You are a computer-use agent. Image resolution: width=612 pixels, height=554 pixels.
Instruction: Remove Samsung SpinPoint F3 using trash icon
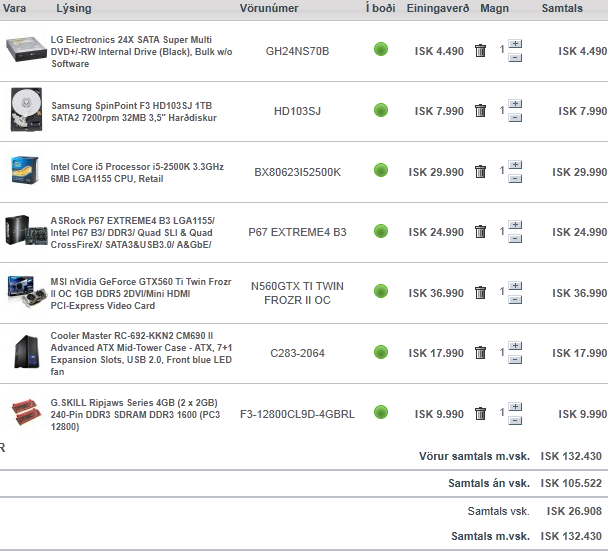480,111
